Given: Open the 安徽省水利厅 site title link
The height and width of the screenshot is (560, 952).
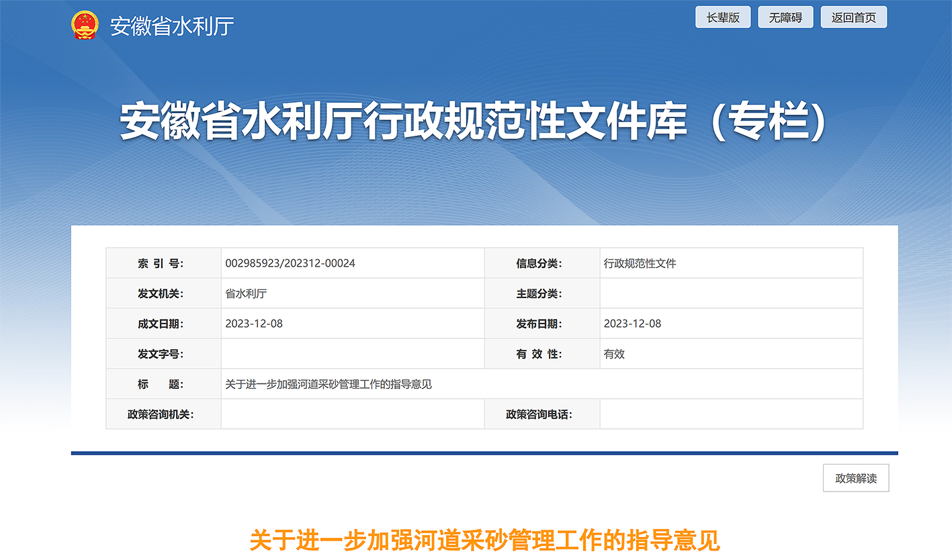Looking at the screenshot, I should click(x=172, y=26).
